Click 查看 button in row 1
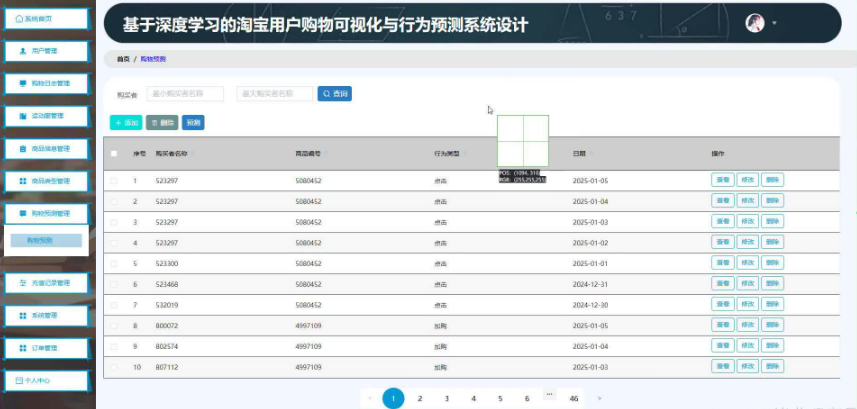This screenshot has height=409, width=857. click(x=723, y=180)
